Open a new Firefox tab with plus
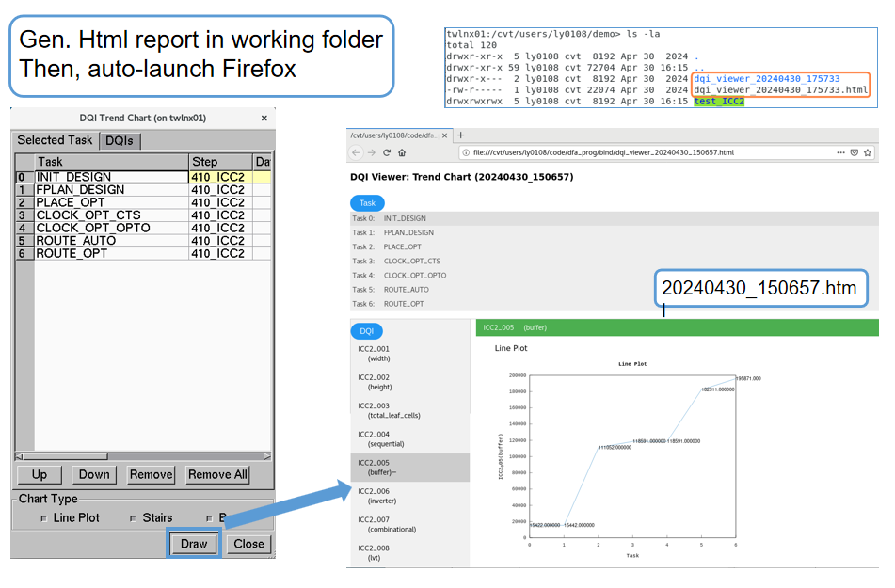This screenshot has height=588, width=895. (460, 135)
